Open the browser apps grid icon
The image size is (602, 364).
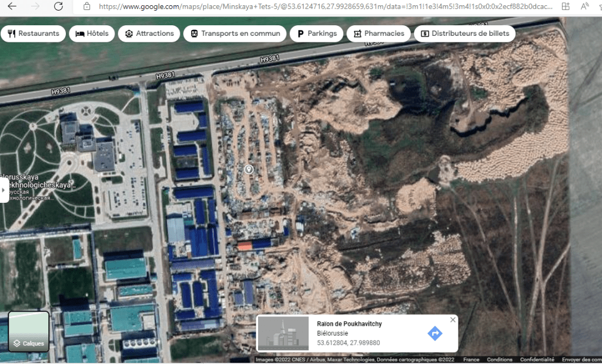566,6
